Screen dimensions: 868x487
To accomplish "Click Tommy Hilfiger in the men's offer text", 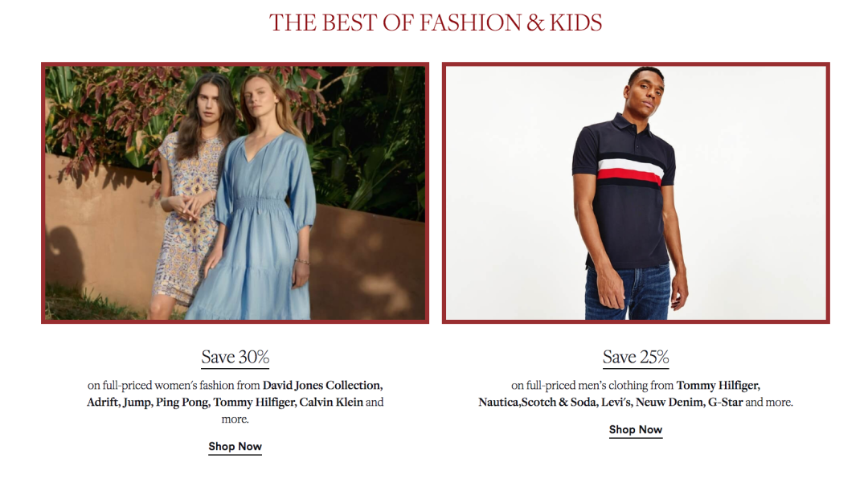I will pos(718,385).
